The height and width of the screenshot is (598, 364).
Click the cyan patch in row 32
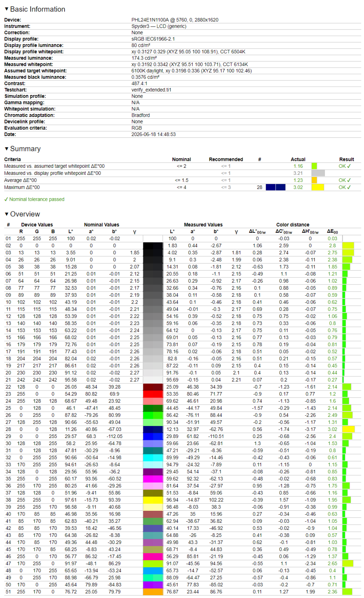click(153, 457)
